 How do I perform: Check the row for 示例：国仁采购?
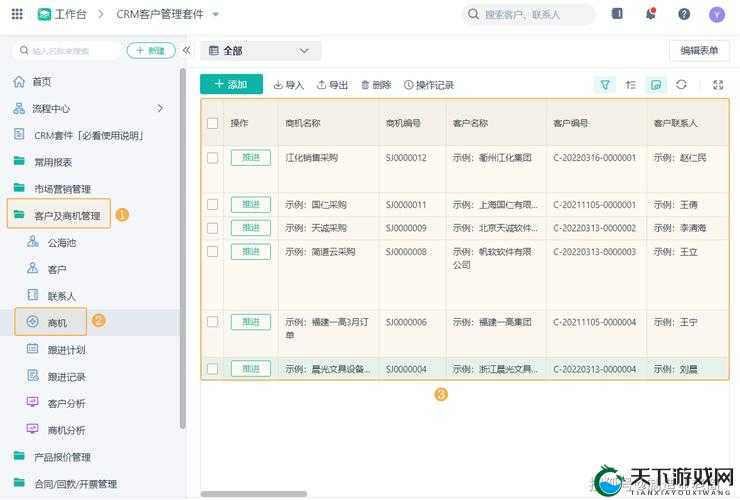pyautogui.click(x=212, y=204)
